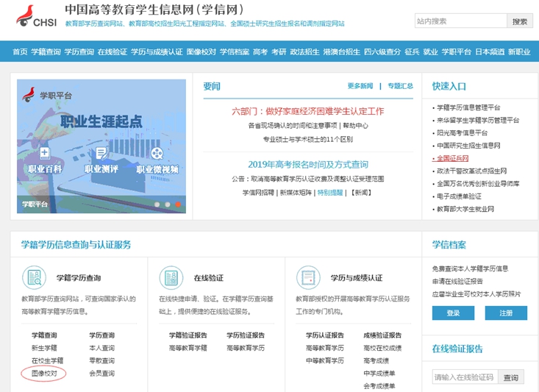Click the 专业硕士与学术硕士的11个区别 link
The height and width of the screenshot is (392, 539).
(x=308, y=139)
